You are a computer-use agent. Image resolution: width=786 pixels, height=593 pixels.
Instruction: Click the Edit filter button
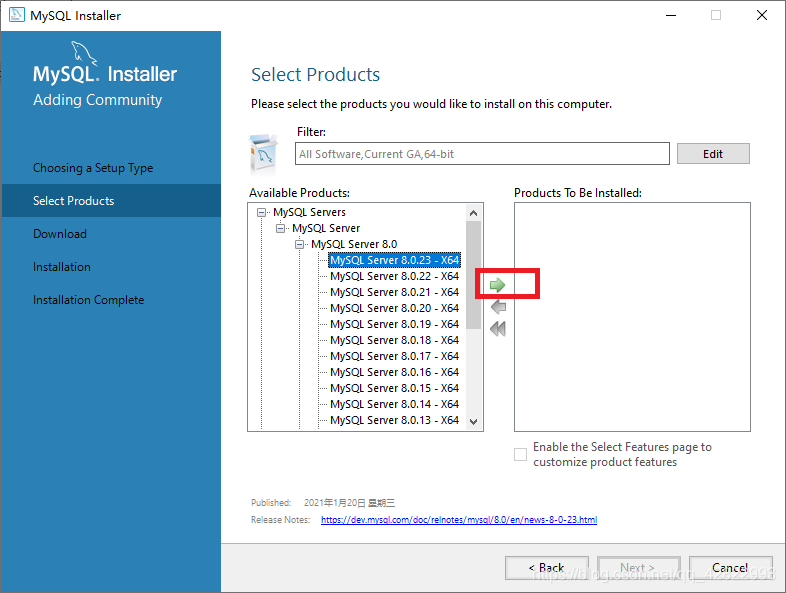(713, 154)
